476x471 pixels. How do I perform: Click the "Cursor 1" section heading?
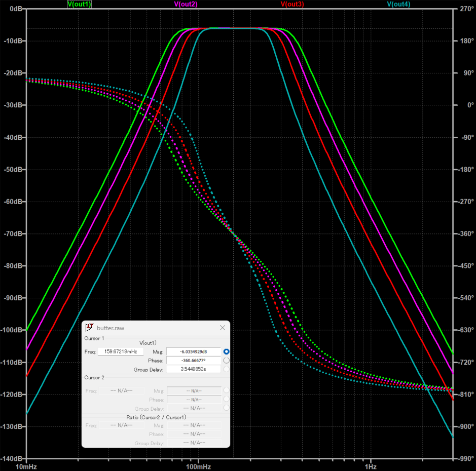tap(94, 338)
